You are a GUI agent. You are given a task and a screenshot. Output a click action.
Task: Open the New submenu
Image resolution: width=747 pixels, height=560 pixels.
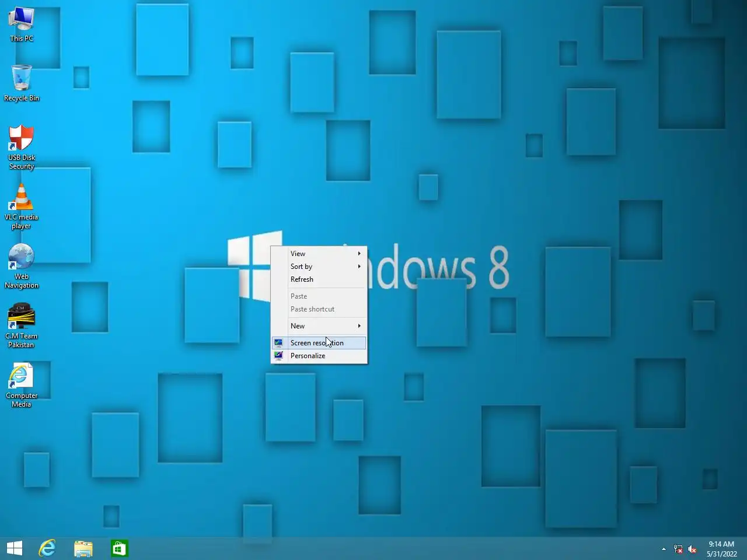click(319, 326)
